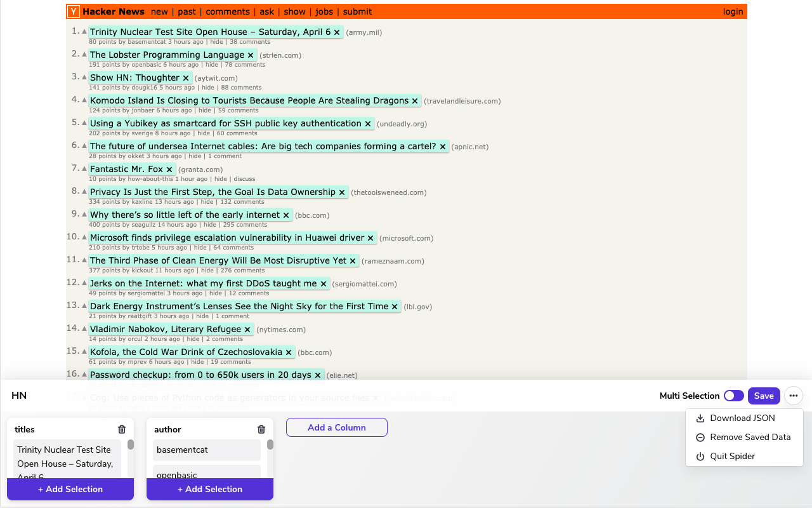Open the 132 comments link
812x508 pixels.
(x=242, y=202)
